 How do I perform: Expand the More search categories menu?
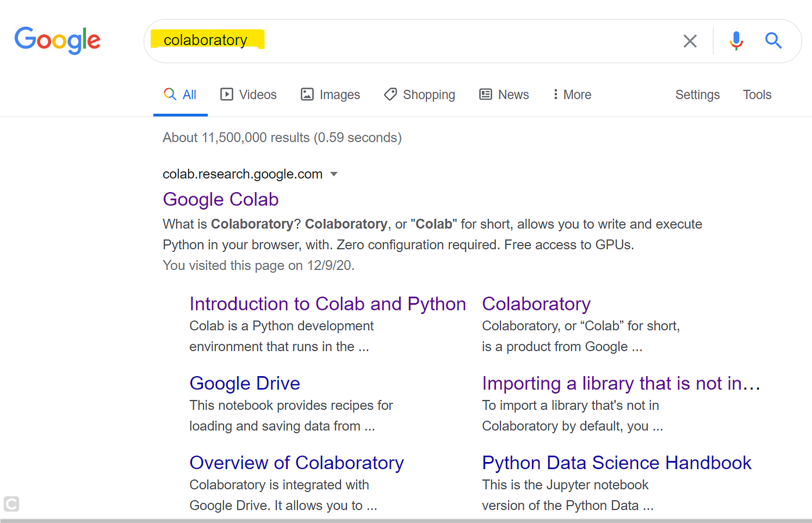click(x=572, y=95)
